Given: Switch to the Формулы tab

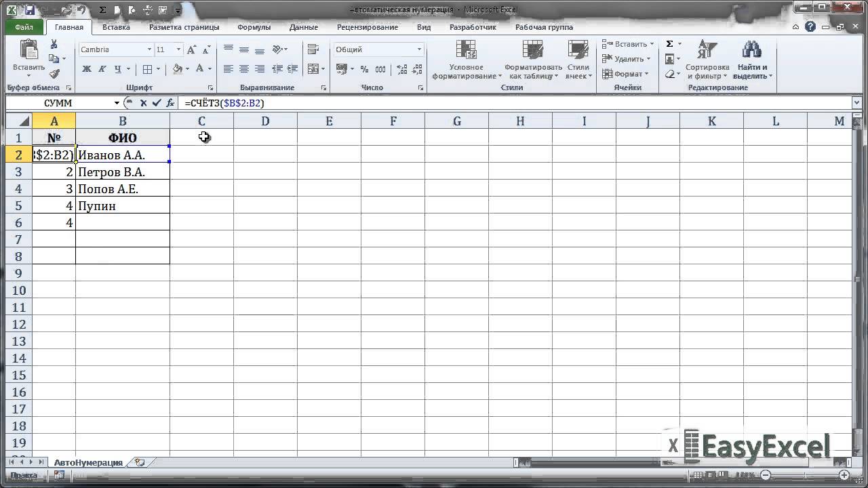Looking at the screenshot, I should 254,27.
